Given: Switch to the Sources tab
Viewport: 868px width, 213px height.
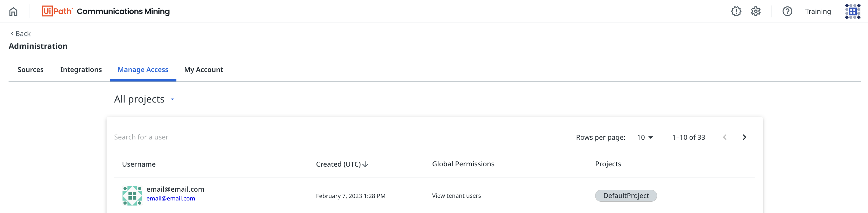Looking at the screenshot, I should click(31, 70).
